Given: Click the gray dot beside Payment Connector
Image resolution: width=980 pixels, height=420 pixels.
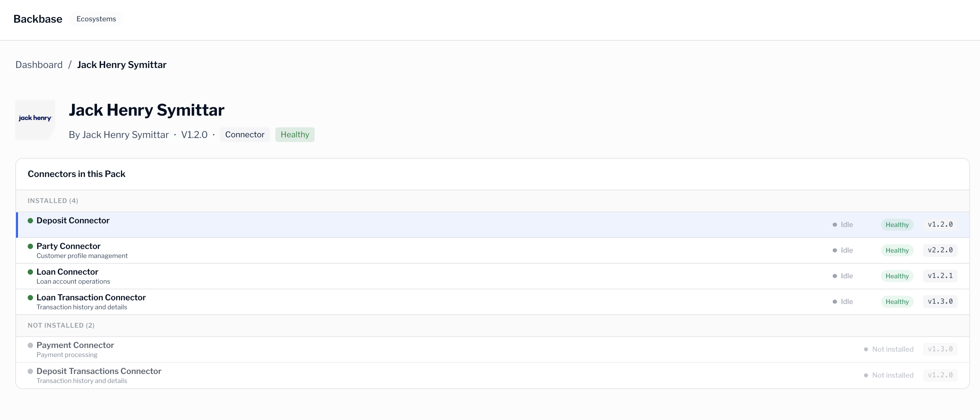Looking at the screenshot, I should [30, 345].
